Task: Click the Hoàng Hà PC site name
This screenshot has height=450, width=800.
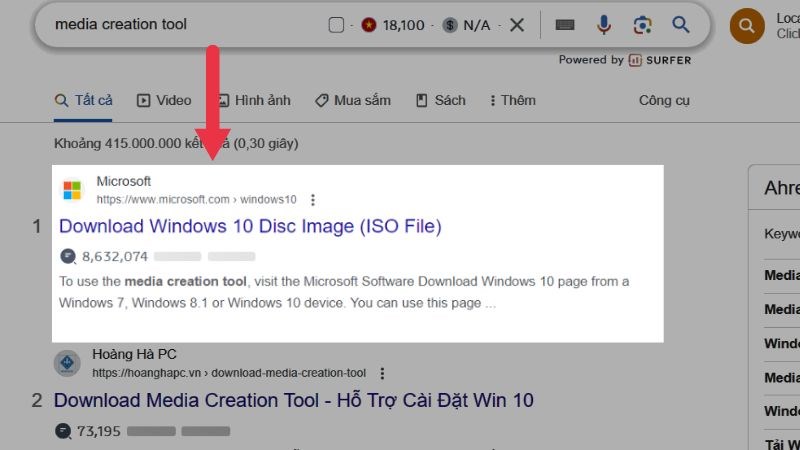Action: coord(134,354)
